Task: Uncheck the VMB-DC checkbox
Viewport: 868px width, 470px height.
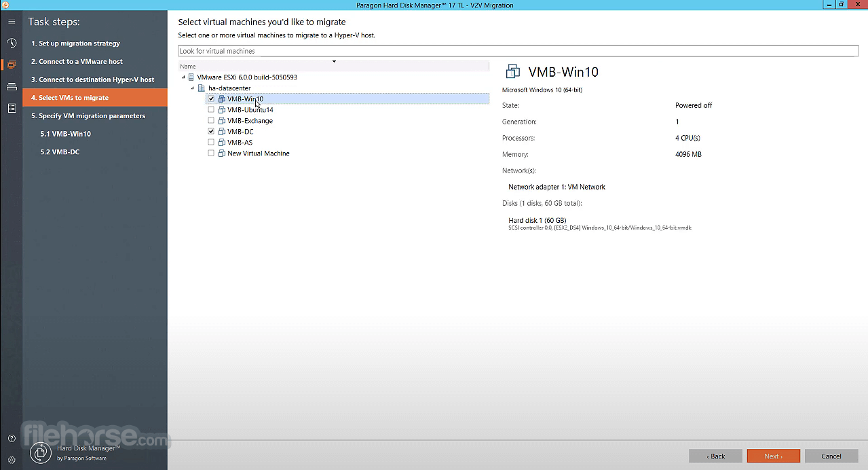Action: (x=211, y=132)
